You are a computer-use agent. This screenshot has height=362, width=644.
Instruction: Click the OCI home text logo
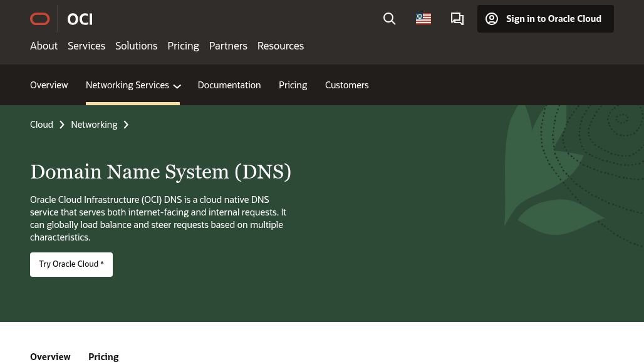[x=80, y=19]
